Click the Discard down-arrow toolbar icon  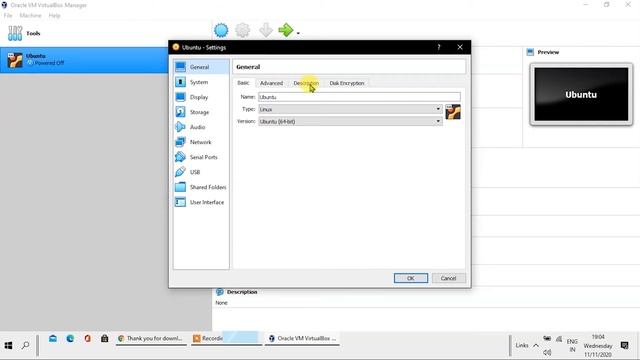266,30
